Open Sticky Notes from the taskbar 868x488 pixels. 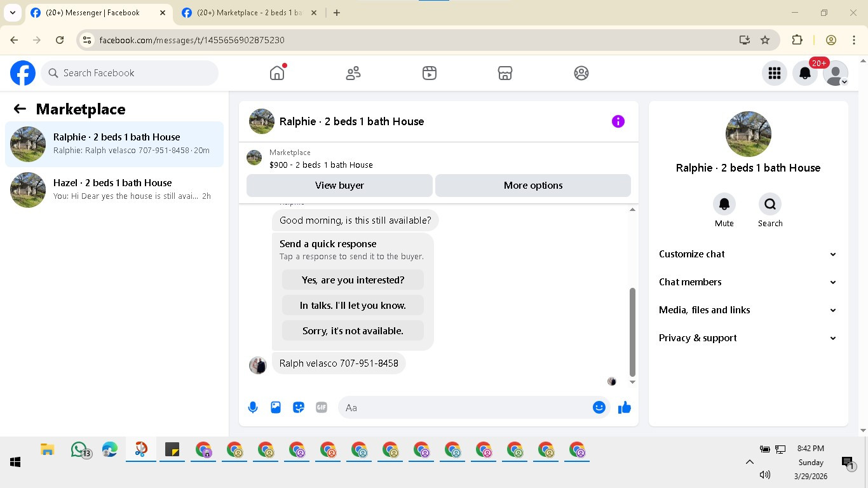[172, 450]
